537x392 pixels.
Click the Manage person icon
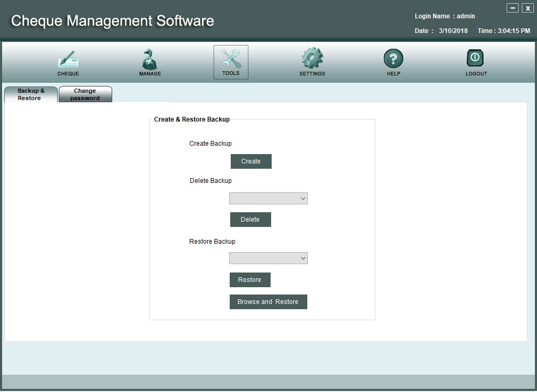(149, 59)
